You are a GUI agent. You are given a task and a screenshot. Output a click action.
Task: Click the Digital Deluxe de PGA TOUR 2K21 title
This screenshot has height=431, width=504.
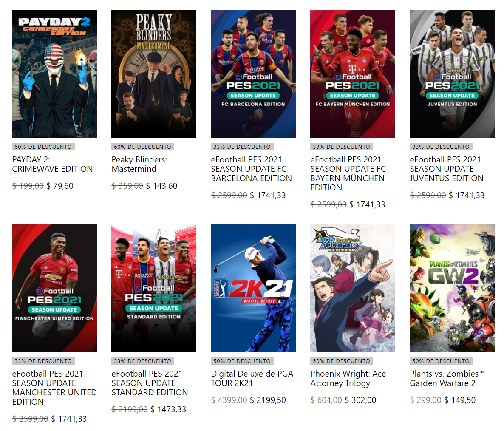252,378
